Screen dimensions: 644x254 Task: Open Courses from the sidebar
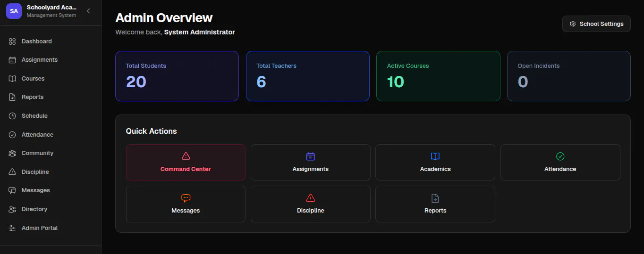(51, 79)
